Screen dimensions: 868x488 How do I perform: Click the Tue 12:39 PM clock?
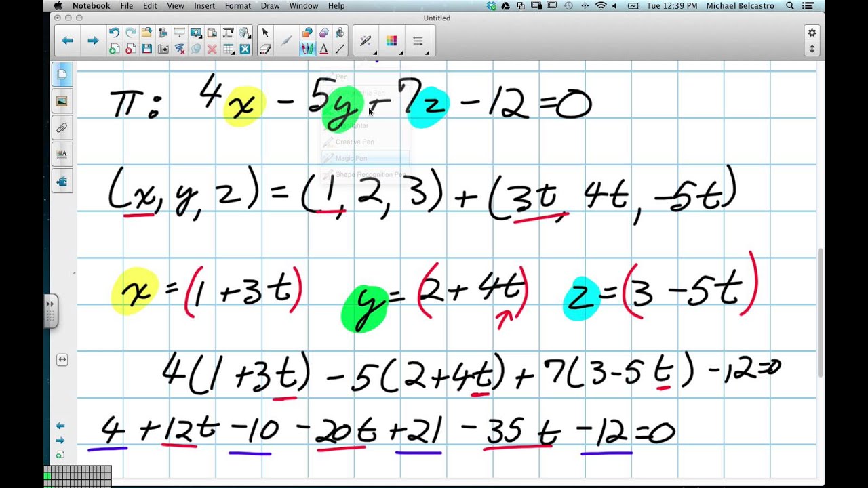(x=671, y=6)
